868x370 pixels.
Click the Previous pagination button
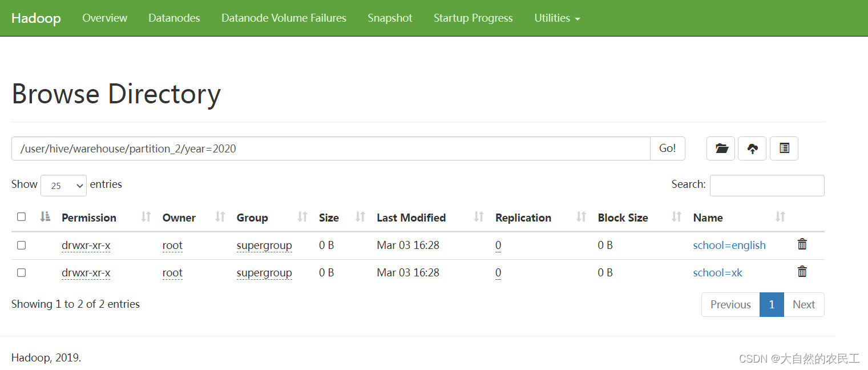[730, 304]
